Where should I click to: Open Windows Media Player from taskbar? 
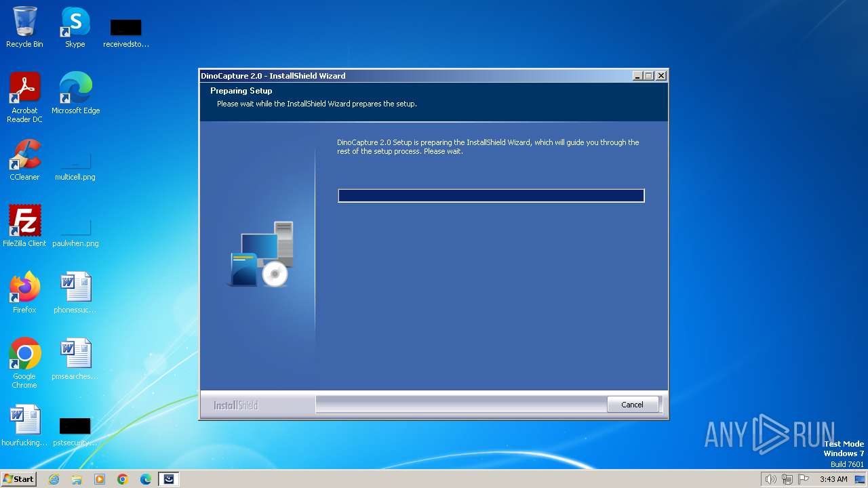100,479
